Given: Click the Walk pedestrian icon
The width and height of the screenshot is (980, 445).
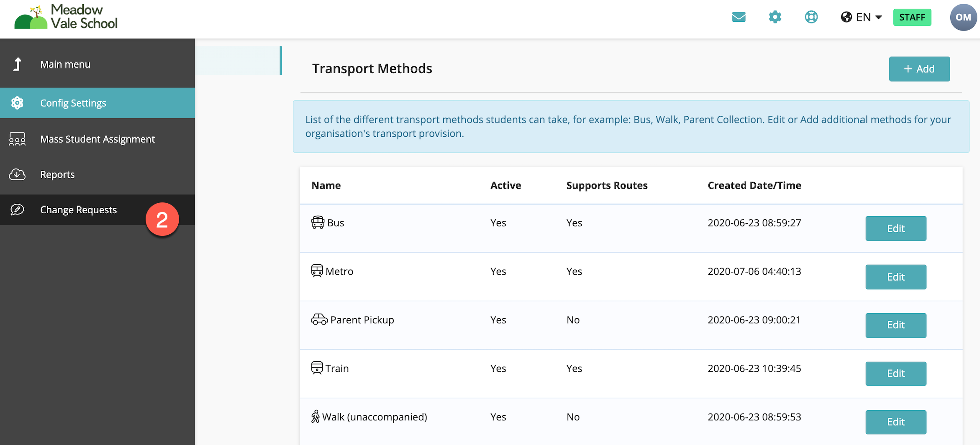Looking at the screenshot, I should pos(316,417).
